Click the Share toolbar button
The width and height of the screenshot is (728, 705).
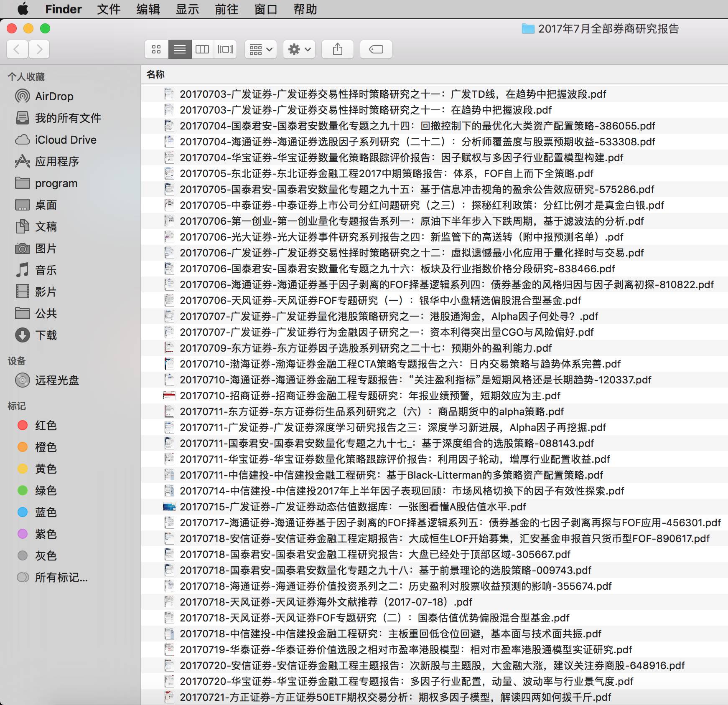pyautogui.click(x=338, y=49)
